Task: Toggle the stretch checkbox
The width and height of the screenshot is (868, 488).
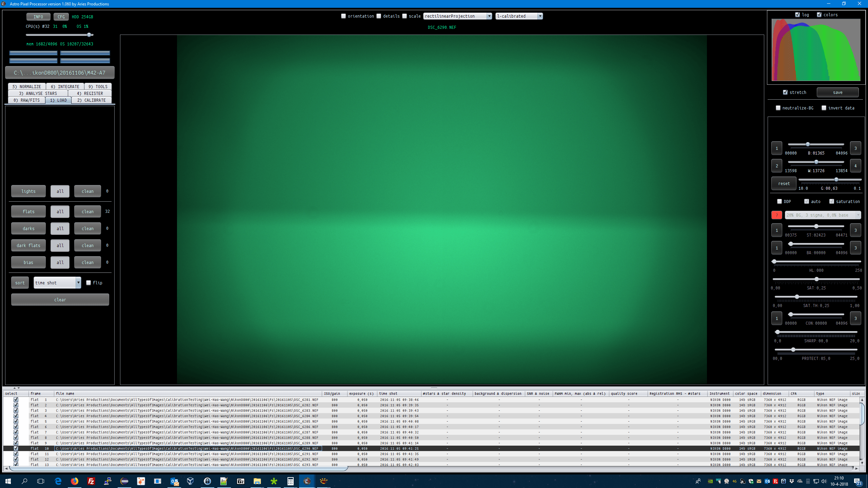Action: (x=785, y=92)
